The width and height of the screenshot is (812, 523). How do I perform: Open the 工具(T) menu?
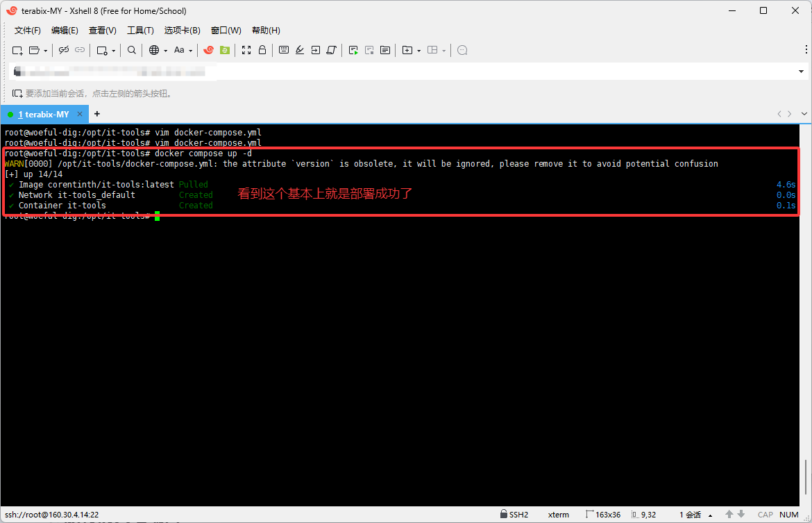click(x=140, y=31)
